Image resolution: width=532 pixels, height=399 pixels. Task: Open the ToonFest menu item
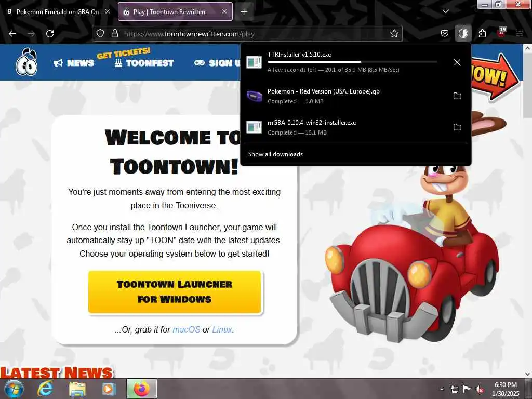[144, 63]
